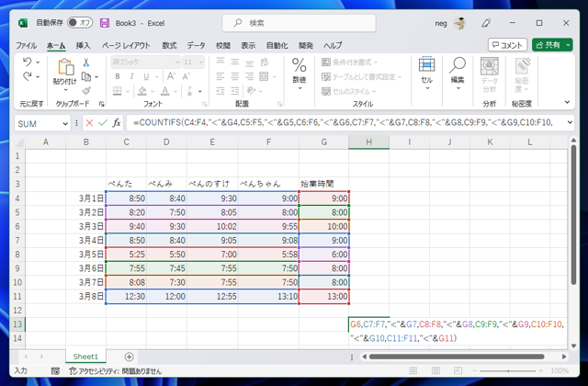Confirm formula with the checkmark icon
Image resolution: width=588 pixels, height=386 pixels.
coord(103,123)
